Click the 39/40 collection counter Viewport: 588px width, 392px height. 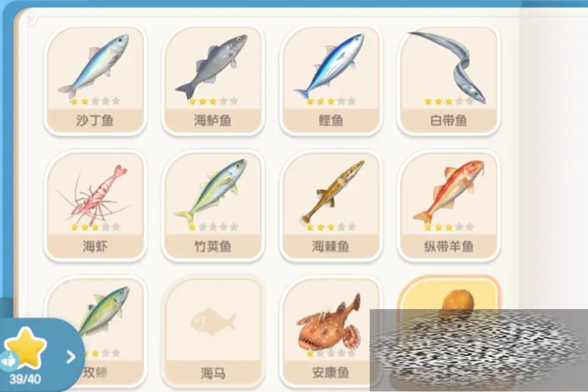25,379
